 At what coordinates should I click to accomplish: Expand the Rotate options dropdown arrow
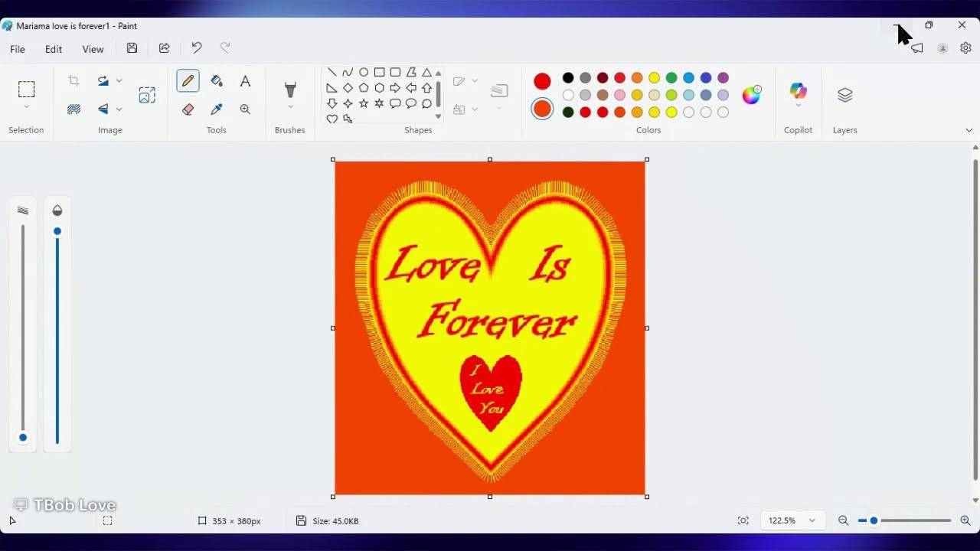[x=119, y=81]
